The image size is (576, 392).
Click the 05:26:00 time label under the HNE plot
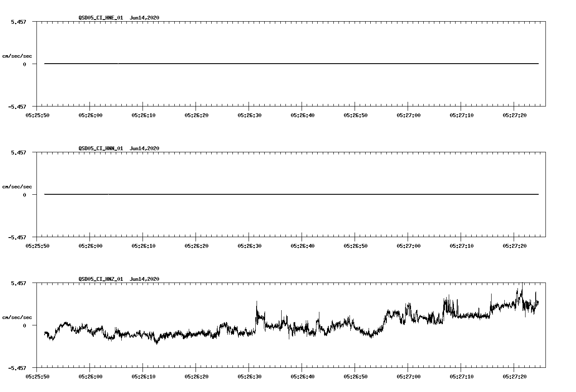(x=90, y=115)
